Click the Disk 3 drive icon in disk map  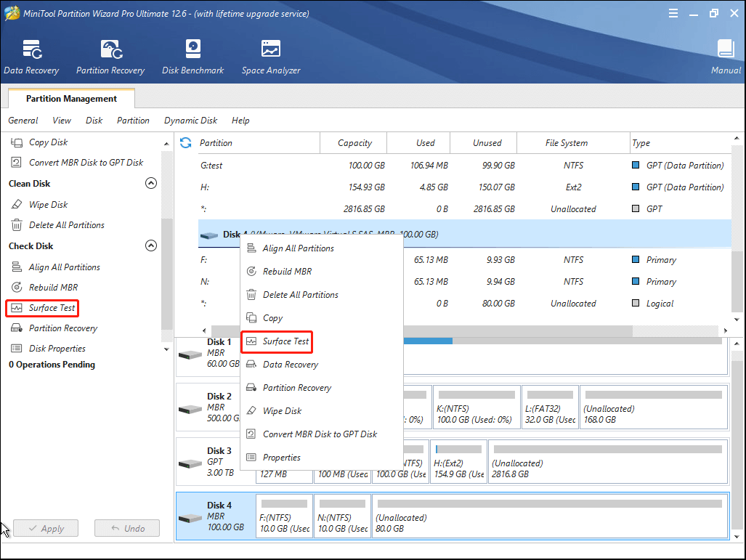(190, 463)
